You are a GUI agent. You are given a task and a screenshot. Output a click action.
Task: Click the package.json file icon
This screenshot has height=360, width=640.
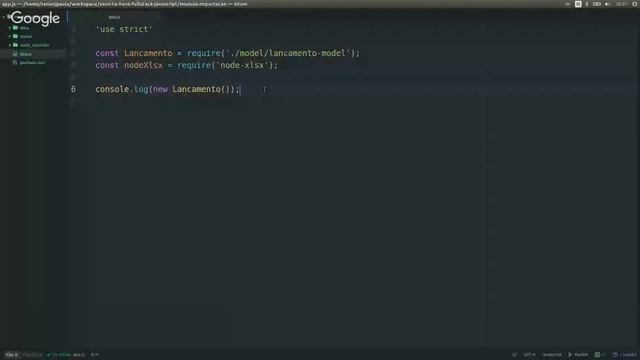click(15, 62)
